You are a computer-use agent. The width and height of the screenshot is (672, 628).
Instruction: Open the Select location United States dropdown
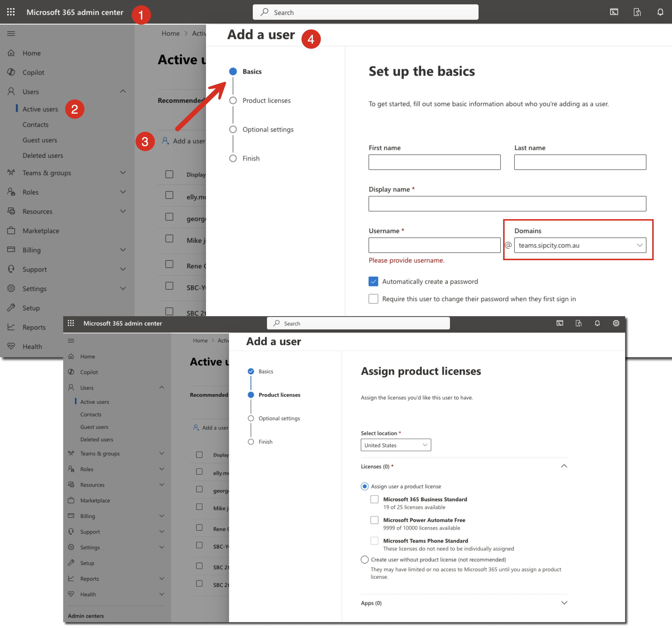coord(396,445)
